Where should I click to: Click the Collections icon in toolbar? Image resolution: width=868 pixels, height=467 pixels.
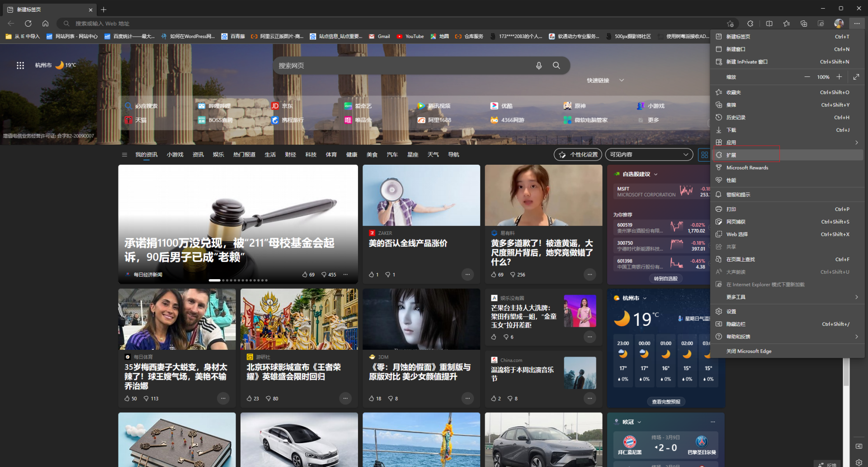804,24
